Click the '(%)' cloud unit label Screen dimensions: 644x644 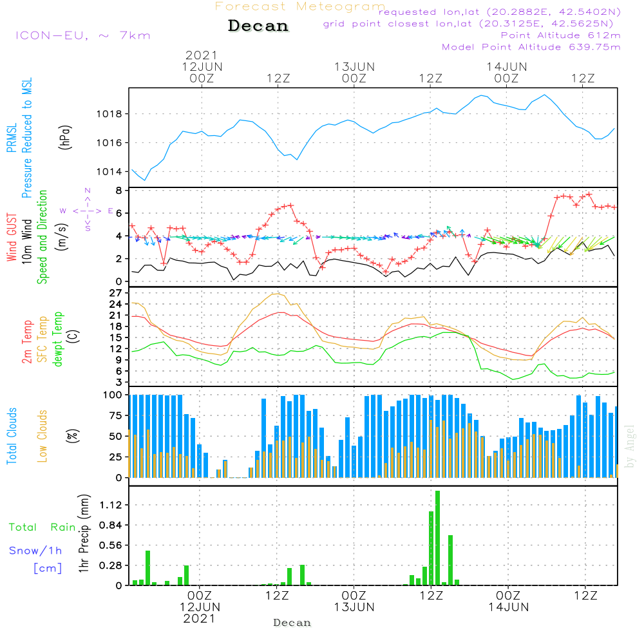(72, 436)
